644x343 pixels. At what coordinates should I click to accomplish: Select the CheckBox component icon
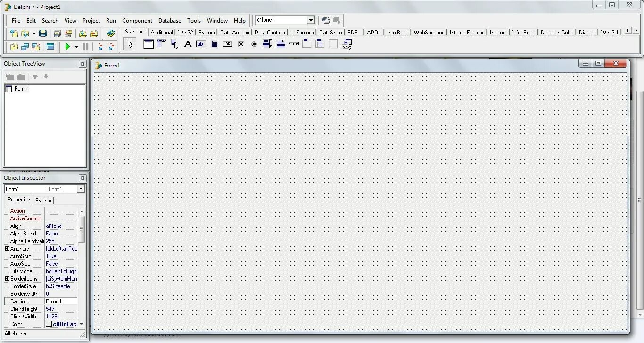(x=241, y=44)
